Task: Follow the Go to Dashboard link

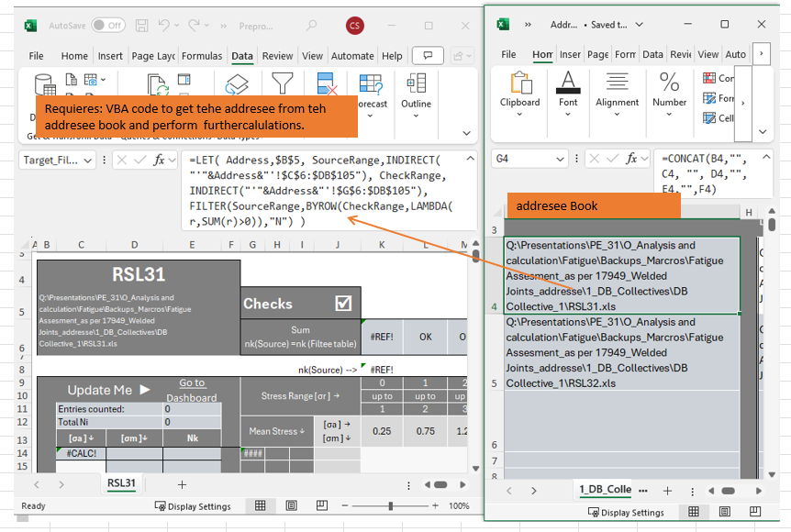Action: click(x=192, y=391)
